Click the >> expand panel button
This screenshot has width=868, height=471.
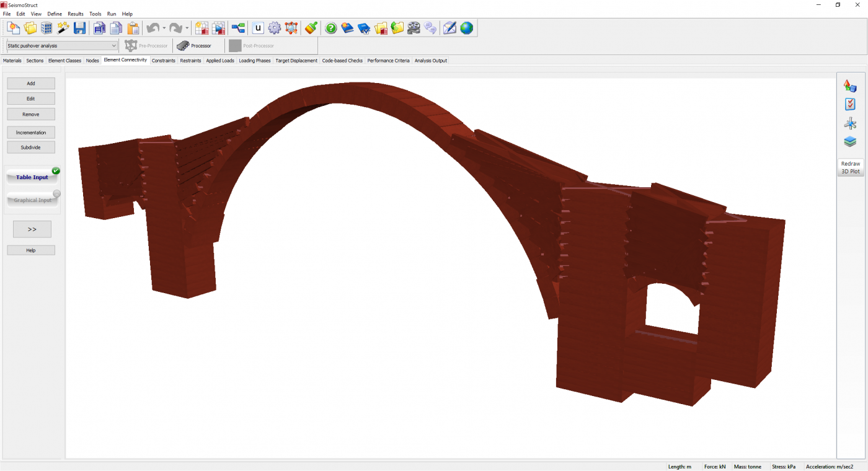point(32,229)
